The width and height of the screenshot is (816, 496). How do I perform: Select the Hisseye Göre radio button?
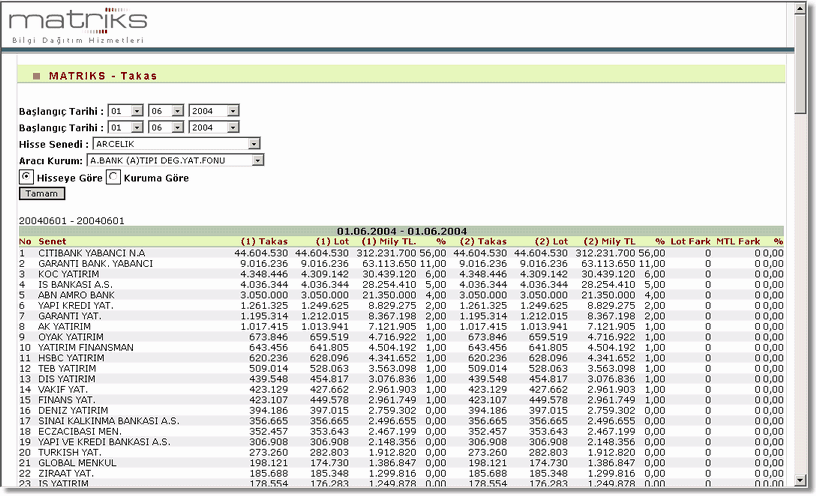(x=26, y=177)
